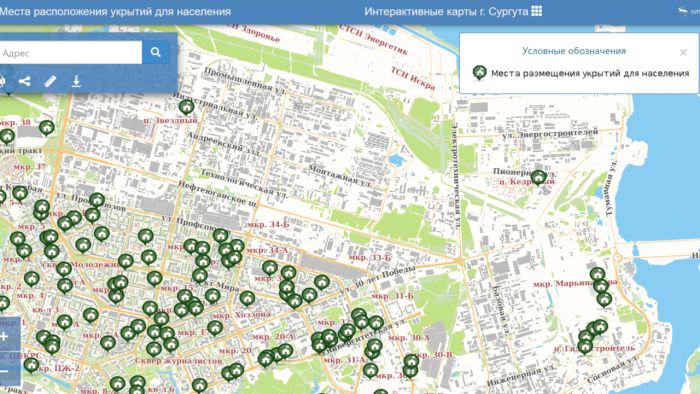Select shelter marker beside мкр. 7-А label

pos(108,343)
